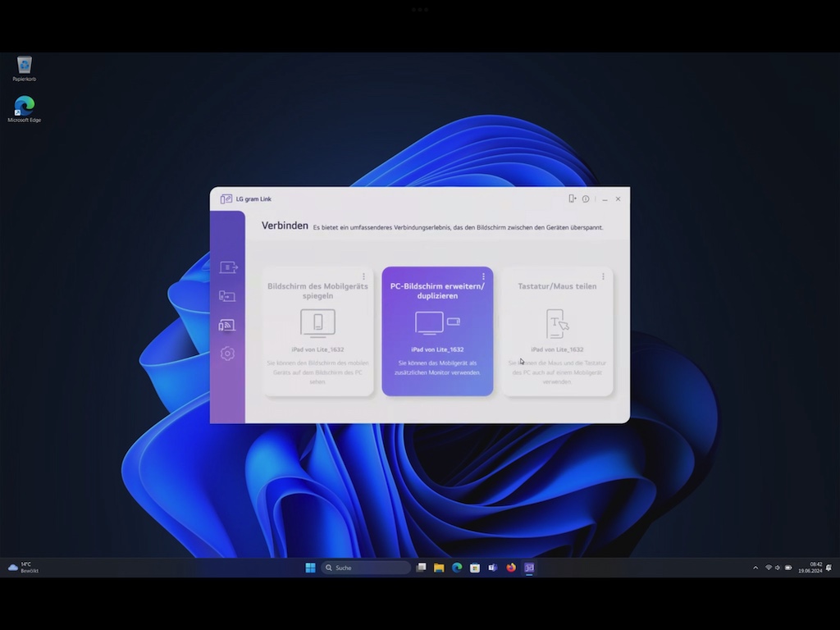Click the description text beginning 'Es bietet ein umfassenderes'
Screen dimensions: 840x630
[458, 228]
